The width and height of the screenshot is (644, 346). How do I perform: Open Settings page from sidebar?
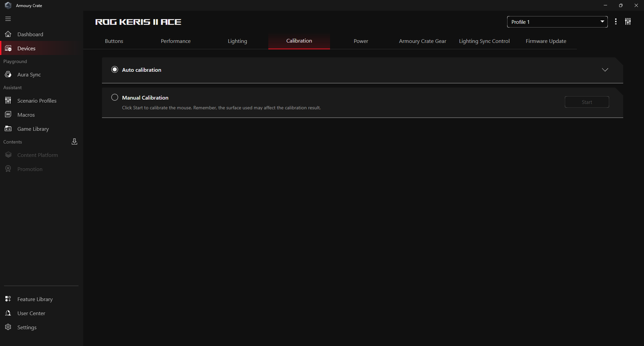(42, 327)
